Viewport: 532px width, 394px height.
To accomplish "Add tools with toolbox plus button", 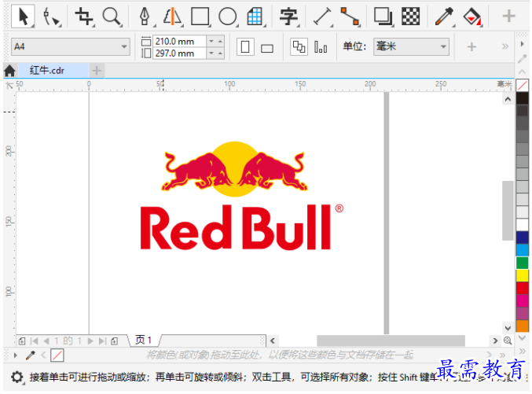I will click(x=508, y=16).
